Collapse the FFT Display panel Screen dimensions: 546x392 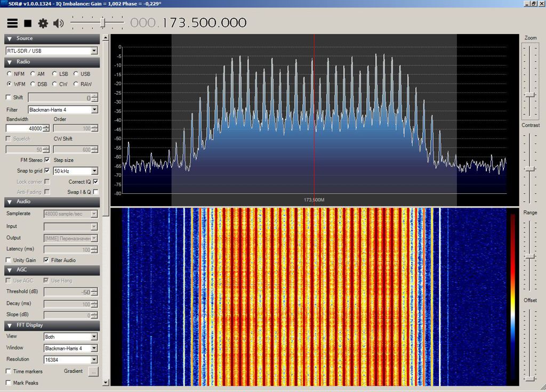(52, 325)
